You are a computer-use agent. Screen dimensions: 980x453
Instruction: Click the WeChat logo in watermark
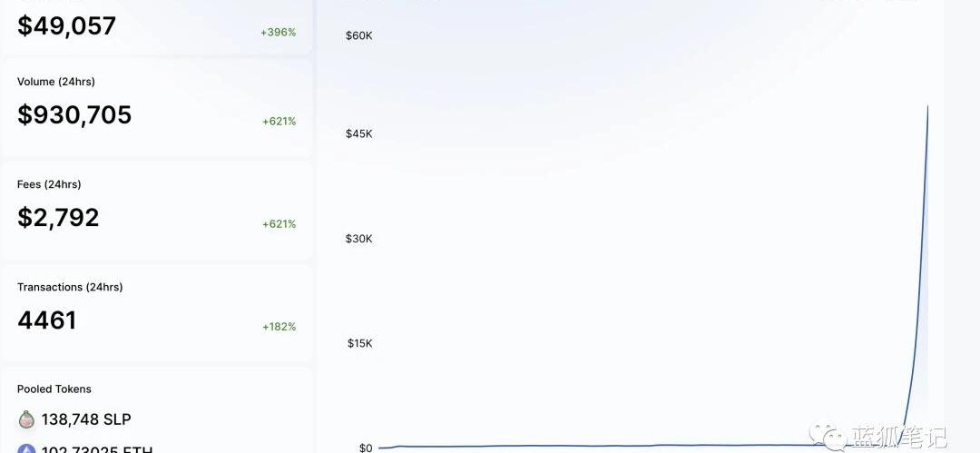(x=827, y=434)
